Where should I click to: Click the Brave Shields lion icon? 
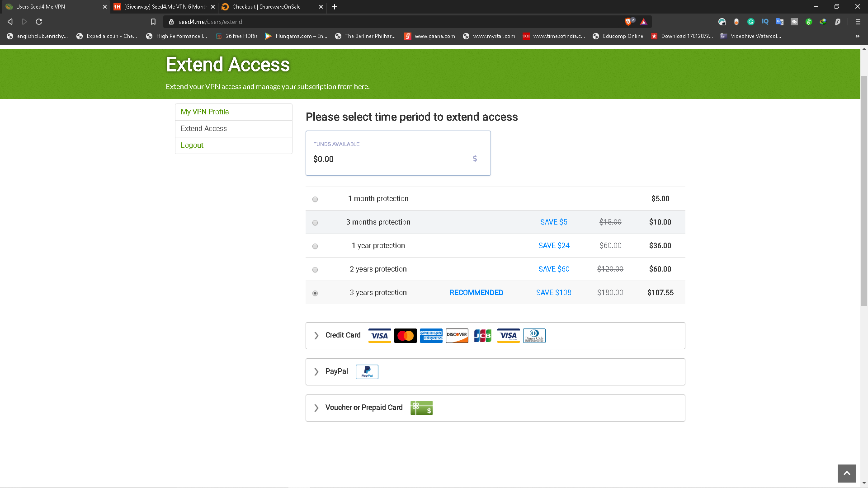point(628,22)
